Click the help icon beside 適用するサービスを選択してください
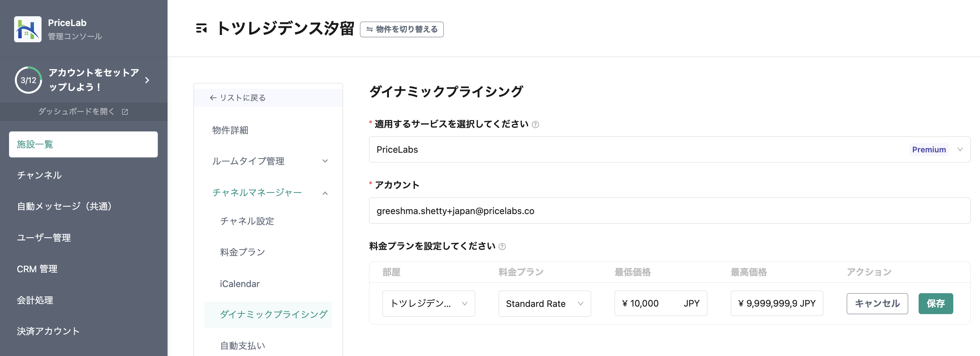 click(535, 124)
